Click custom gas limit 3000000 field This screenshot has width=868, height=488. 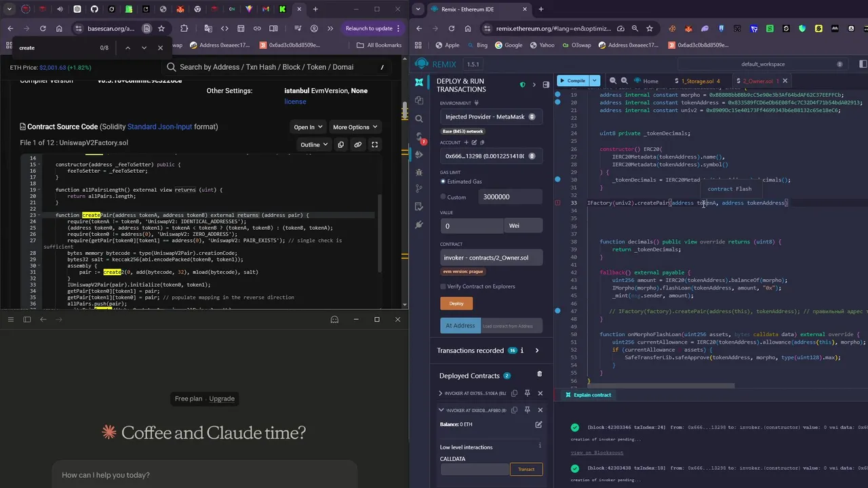tap(511, 197)
